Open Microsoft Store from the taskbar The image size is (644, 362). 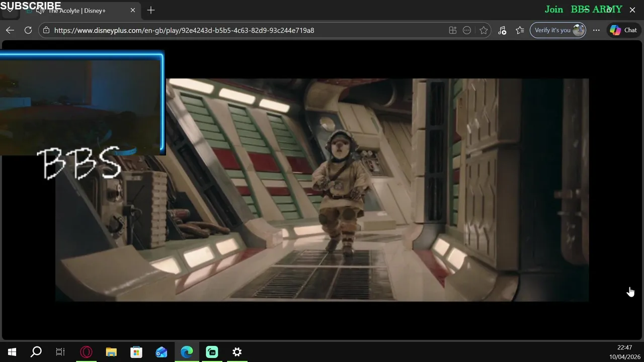pyautogui.click(x=136, y=352)
